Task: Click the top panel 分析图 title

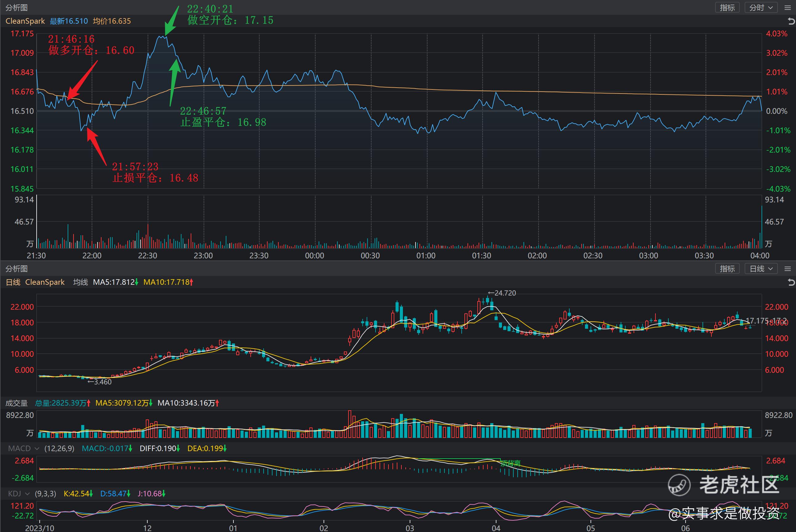Action: point(17,7)
